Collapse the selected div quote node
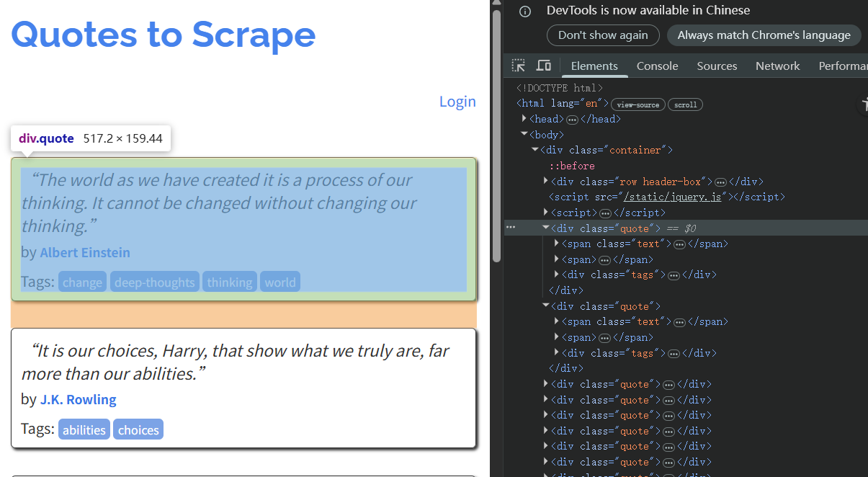The width and height of the screenshot is (868, 477). point(546,228)
